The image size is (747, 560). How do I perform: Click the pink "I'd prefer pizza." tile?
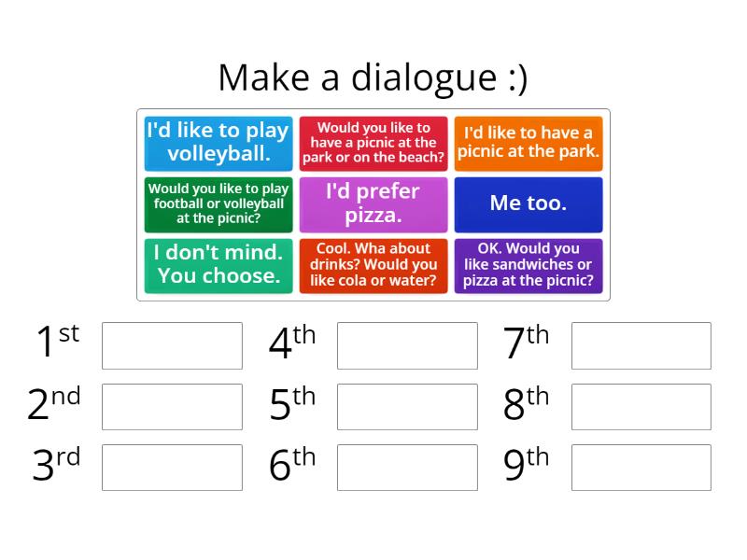click(373, 204)
